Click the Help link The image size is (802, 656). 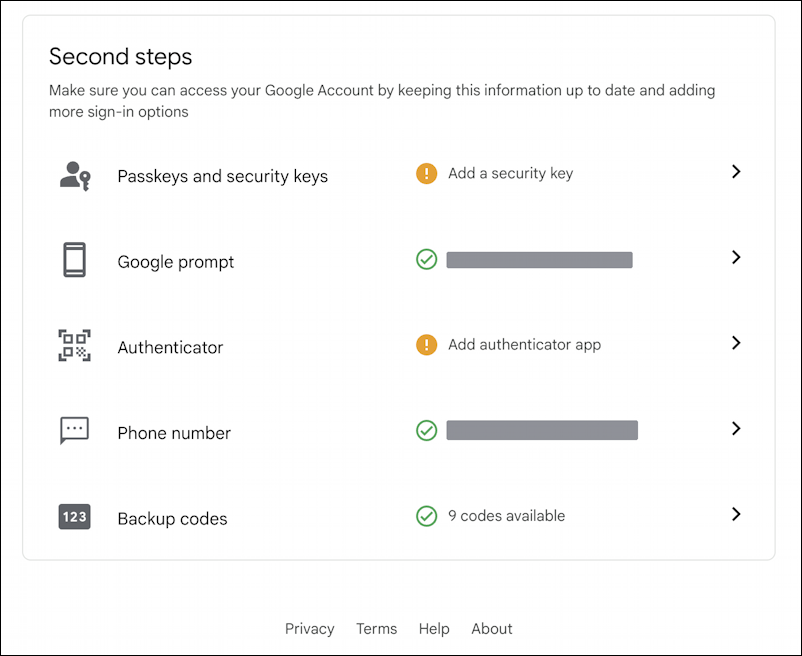point(434,629)
